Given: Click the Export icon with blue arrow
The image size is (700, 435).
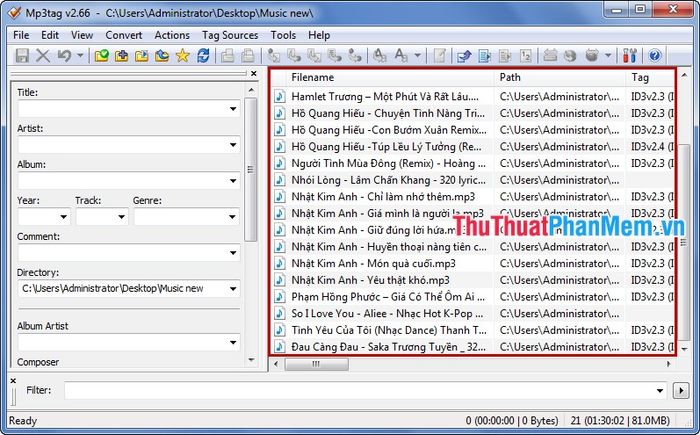Looking at the screenshot, I should tap(464, 56).
